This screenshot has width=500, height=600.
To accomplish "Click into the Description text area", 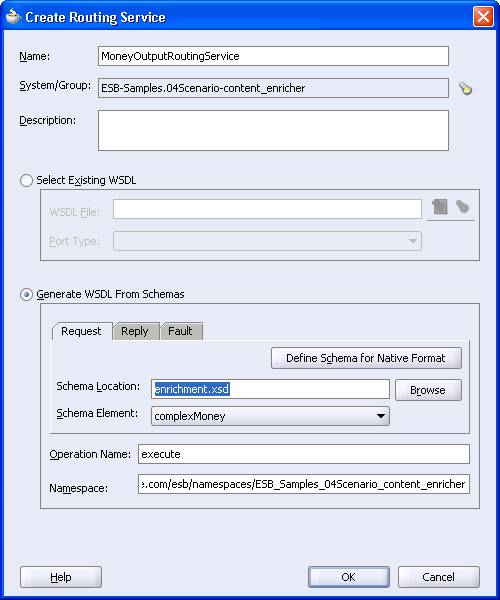I will click(273, 130).
